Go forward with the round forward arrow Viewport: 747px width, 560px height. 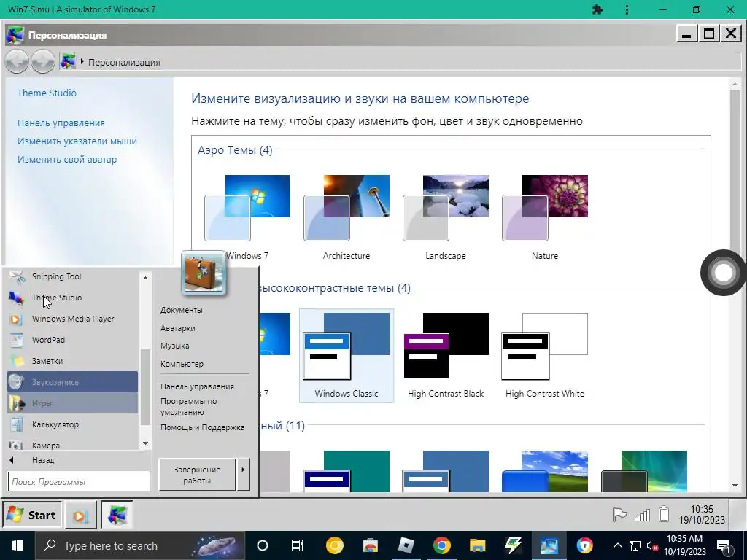tap(43, 62)
